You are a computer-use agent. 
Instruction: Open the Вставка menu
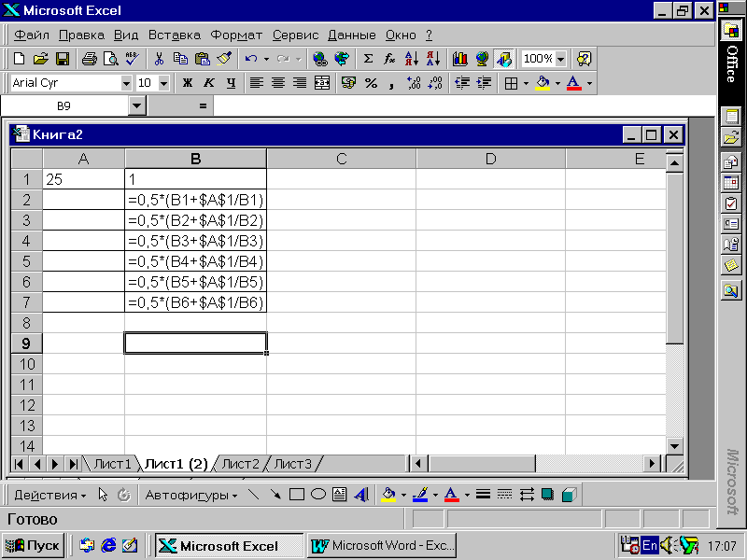175,35
